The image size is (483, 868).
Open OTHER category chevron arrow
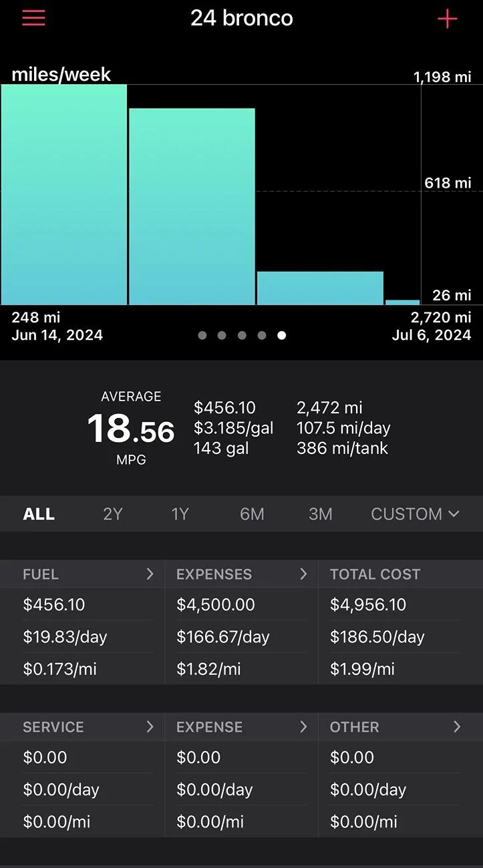pos(457,727)
